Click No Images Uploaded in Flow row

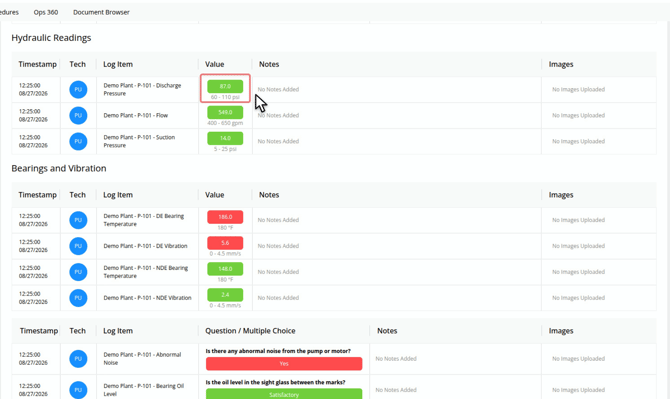(x=579, y=115)
